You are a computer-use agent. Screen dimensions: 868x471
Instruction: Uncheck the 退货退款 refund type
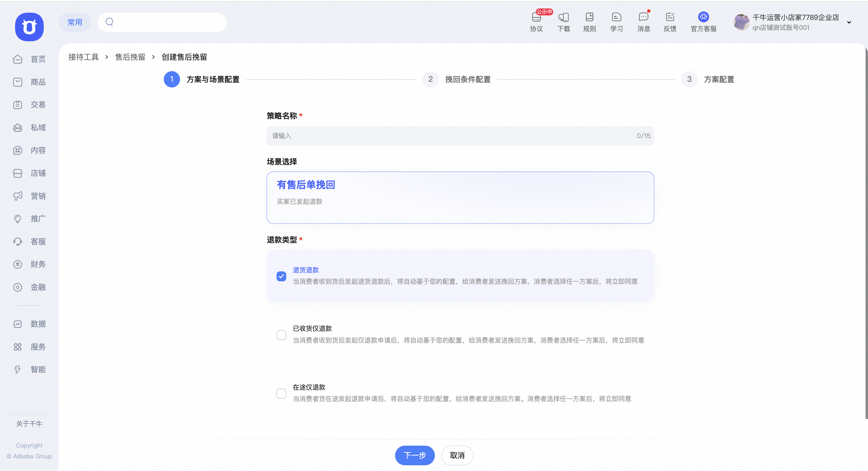coord(281,276)
